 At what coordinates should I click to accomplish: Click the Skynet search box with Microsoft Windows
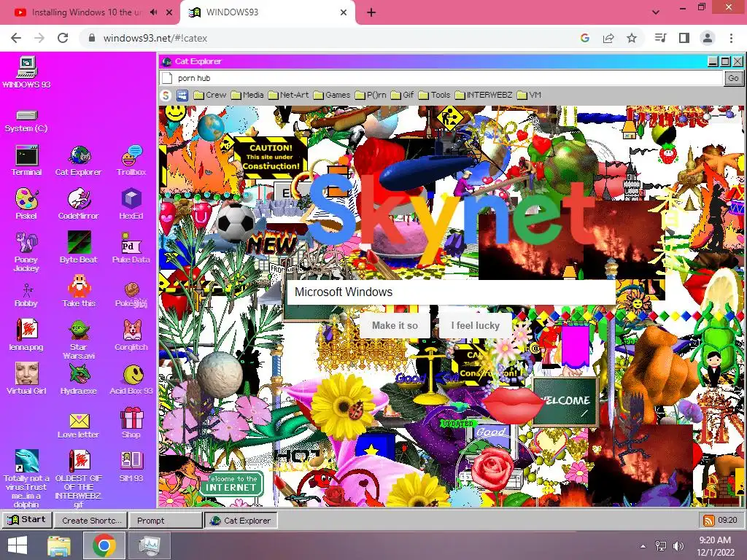click(x=451, y=292)
